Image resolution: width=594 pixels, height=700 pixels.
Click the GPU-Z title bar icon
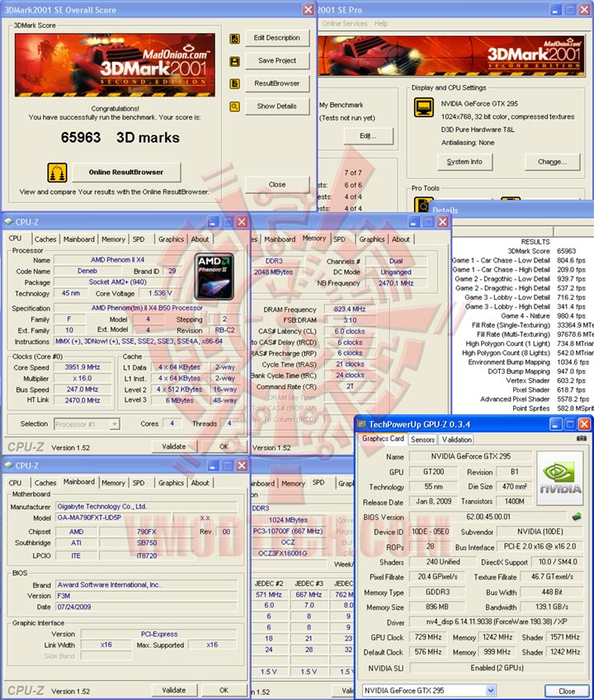(362, 423)
